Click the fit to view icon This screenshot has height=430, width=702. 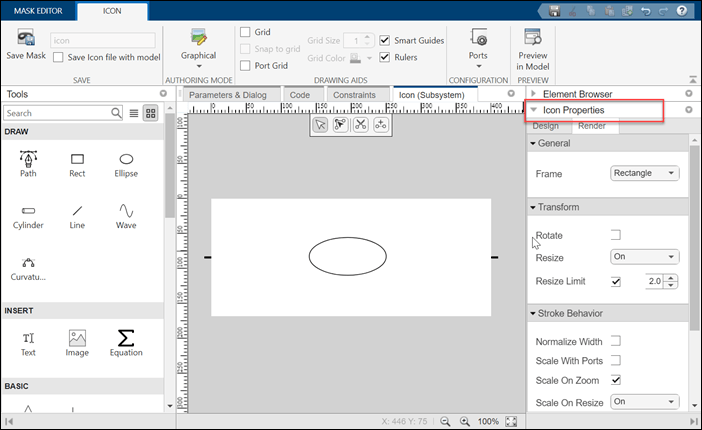(x=511, y=421)
